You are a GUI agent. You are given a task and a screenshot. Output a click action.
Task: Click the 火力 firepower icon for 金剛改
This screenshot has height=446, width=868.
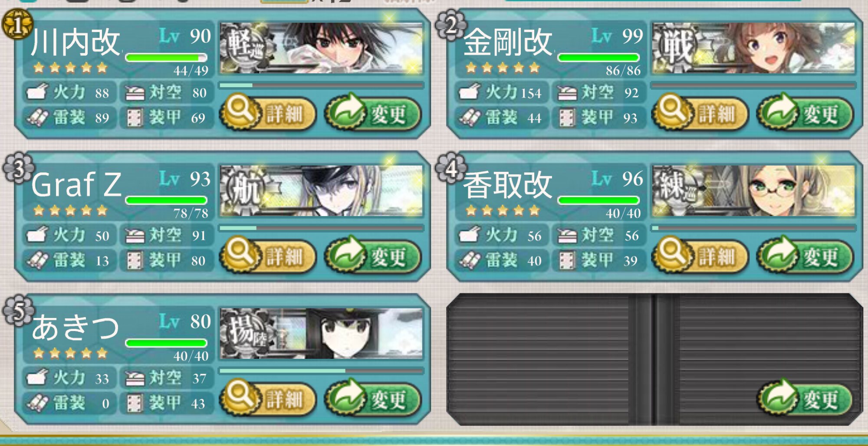pos(470,92)
